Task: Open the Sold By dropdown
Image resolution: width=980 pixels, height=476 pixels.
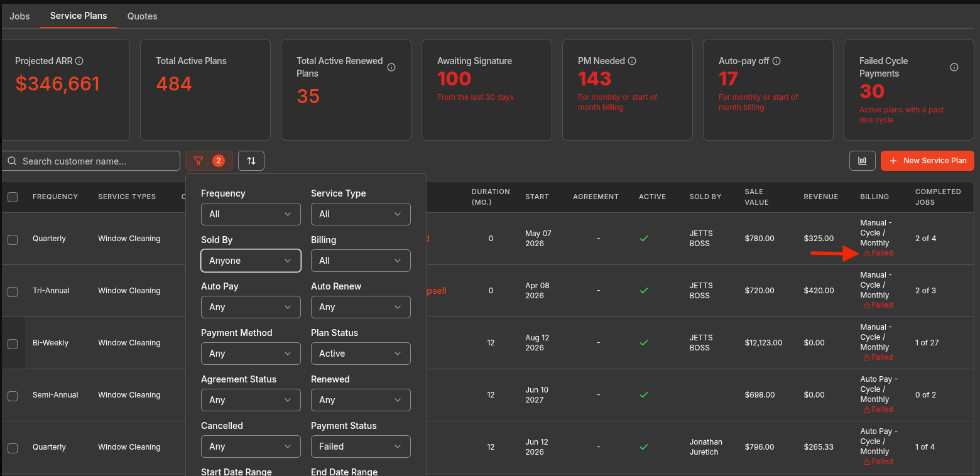Action: pos(251,261)
